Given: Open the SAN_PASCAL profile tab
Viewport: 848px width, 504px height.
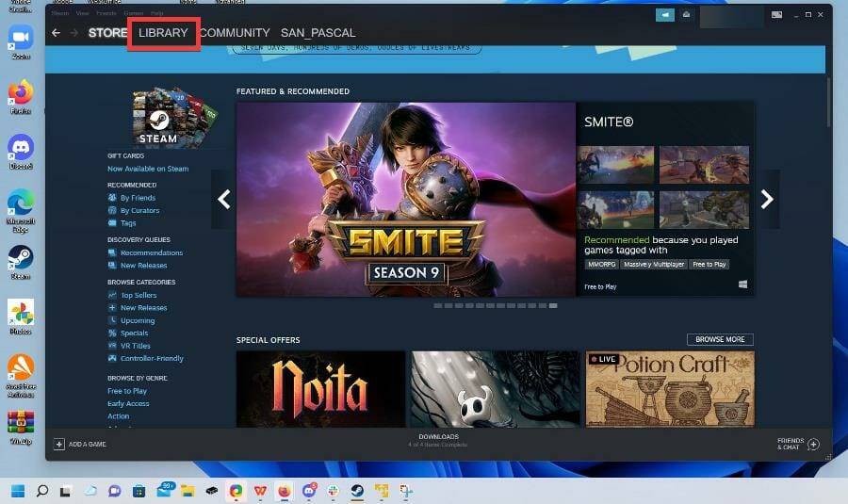Looking at the screenshot, I should (318, 33).
